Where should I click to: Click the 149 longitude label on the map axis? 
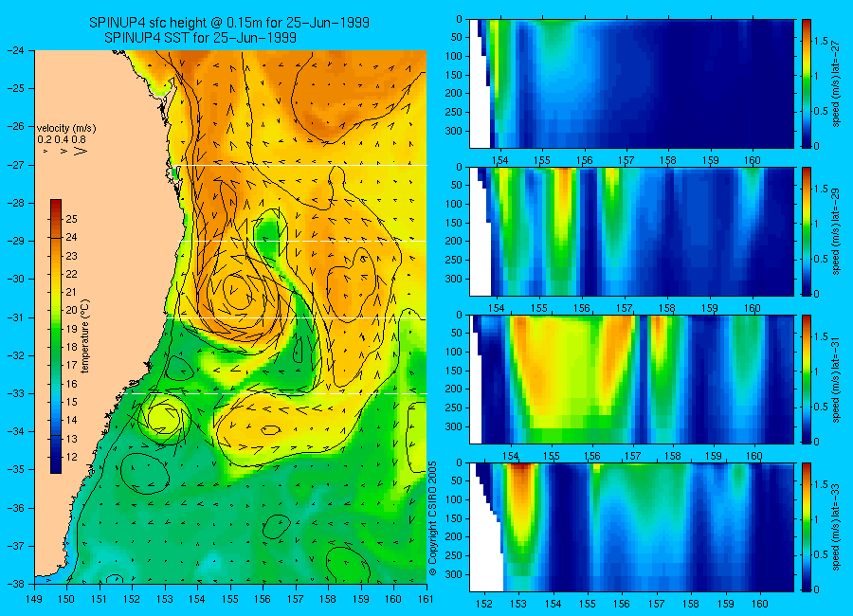pyautogui.click(x=34, y=599)
